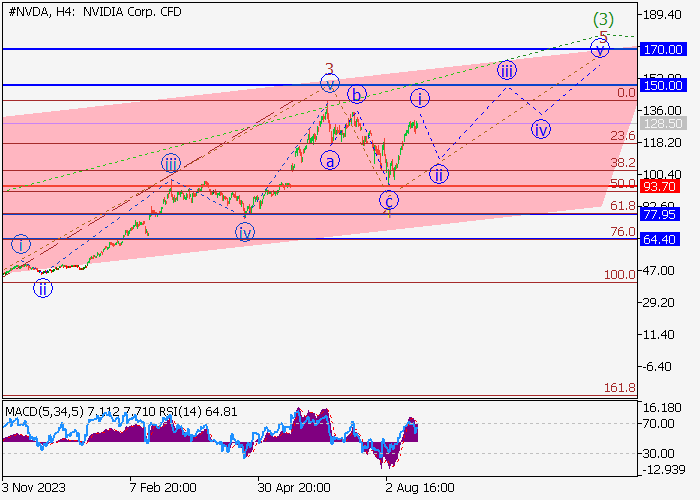Click the 189.40 price scale value
The height and width of the screenshot is (500, 700).
(x=662, y=15)
